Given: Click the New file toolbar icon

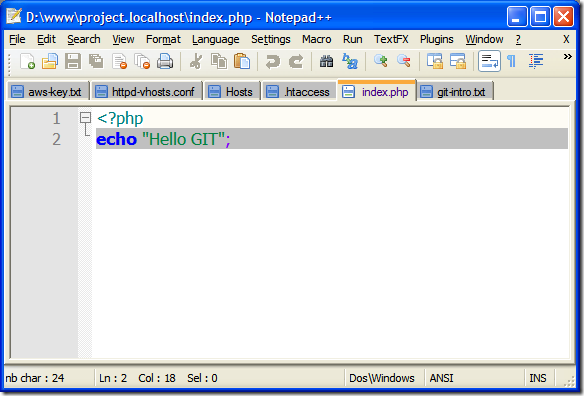Looking at the screenshot, I should pos(27,61).
